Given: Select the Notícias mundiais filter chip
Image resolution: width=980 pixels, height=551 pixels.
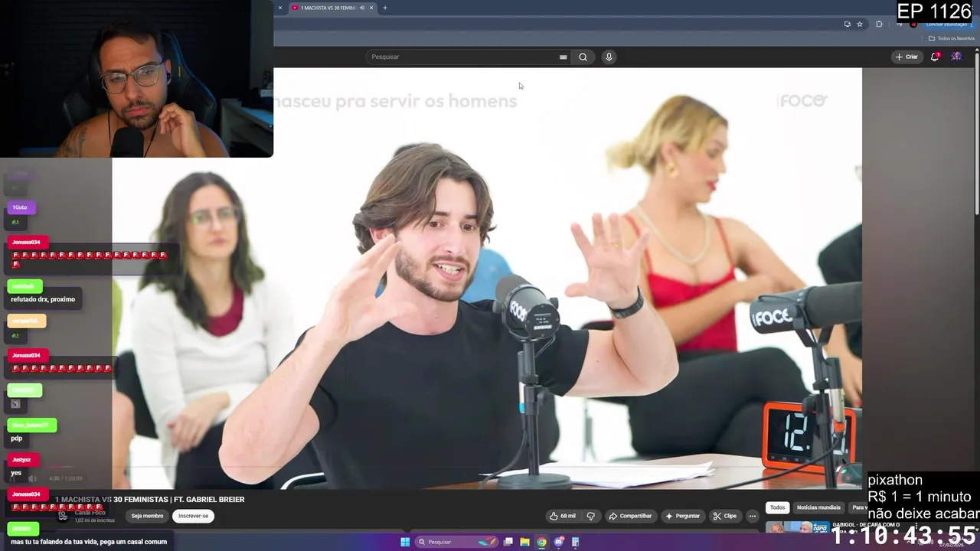Looking at the screenshot, I should pyautogui.click(x=818, y=507).
